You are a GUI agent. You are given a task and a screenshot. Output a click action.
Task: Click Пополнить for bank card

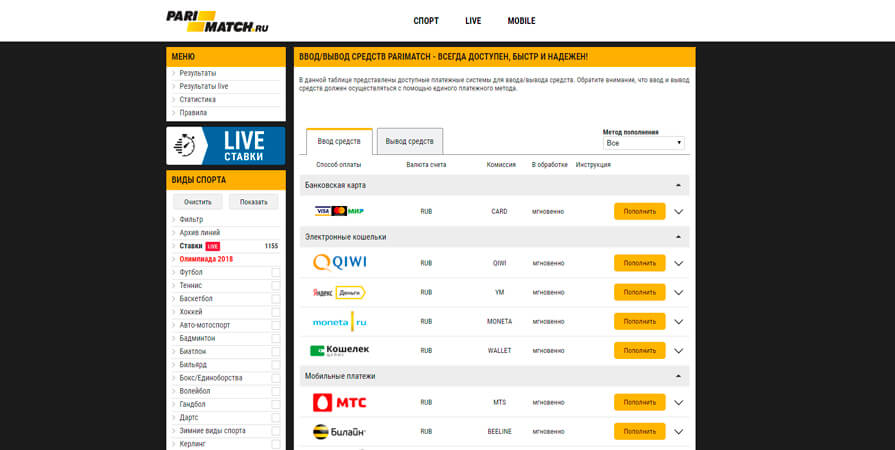640,211
